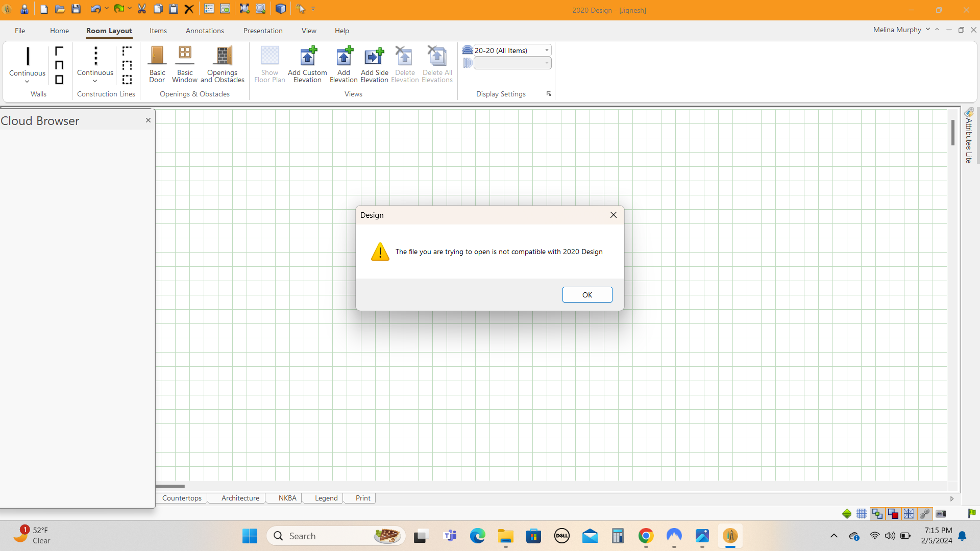The width and height of the screenshot is (980, 551).
Task: Toggle the grid display status icon
Action: tap(862, 514)
